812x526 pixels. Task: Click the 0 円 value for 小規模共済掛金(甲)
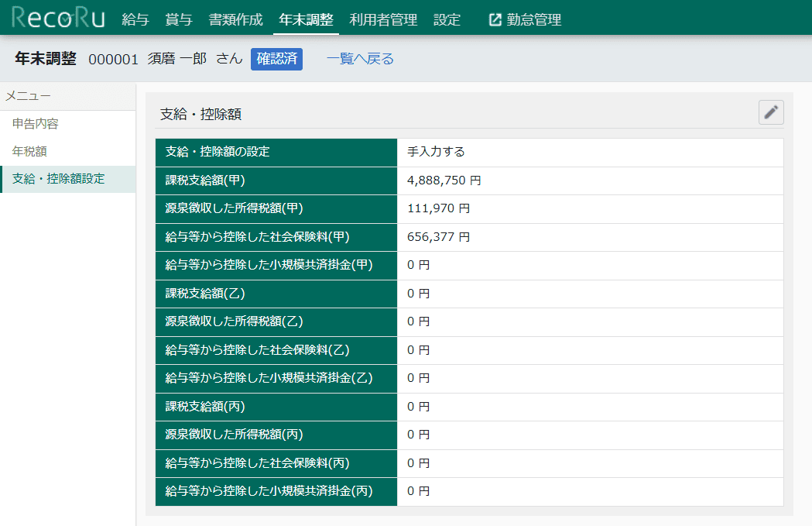[x=418, y=265]
